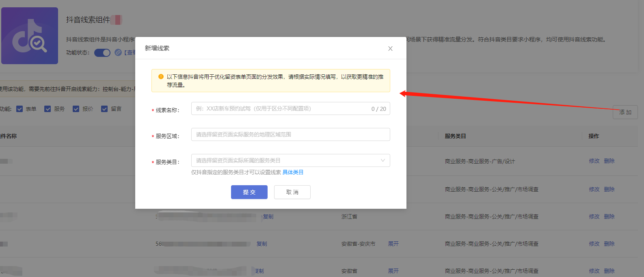The image size is (644, 277).
Task: Click the 新增线索 dialog title
Action: (157, 48)
